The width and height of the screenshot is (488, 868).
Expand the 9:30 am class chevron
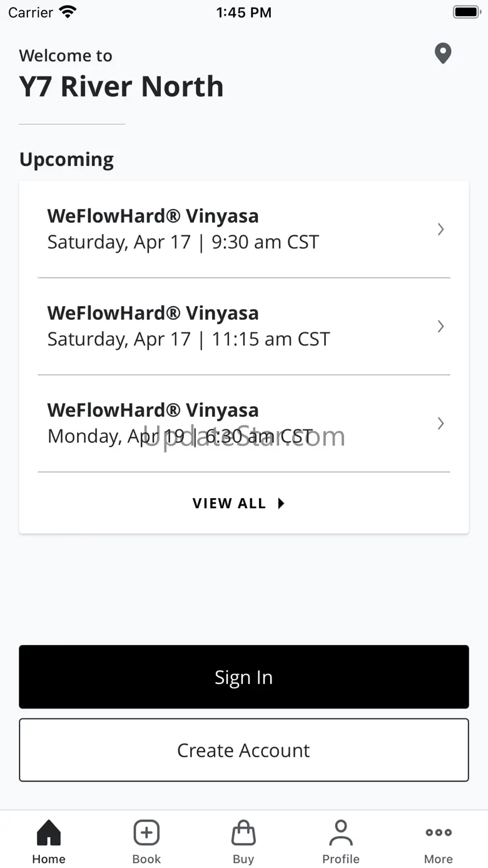tap(440, 229)
